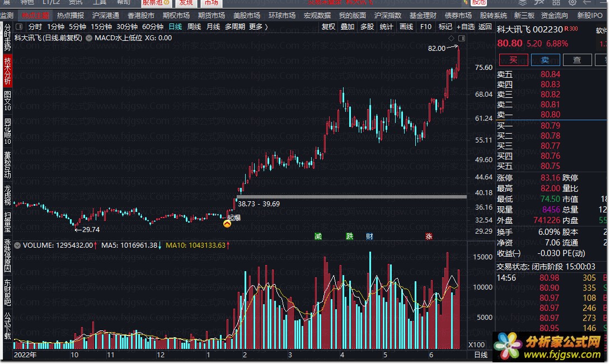610x364 pixels.
Task: Open 董秘互动 in left sidebar
Action: (7, 165)
